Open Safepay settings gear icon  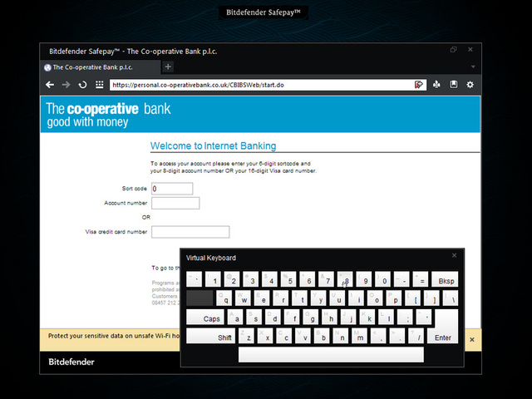[470, 85]
